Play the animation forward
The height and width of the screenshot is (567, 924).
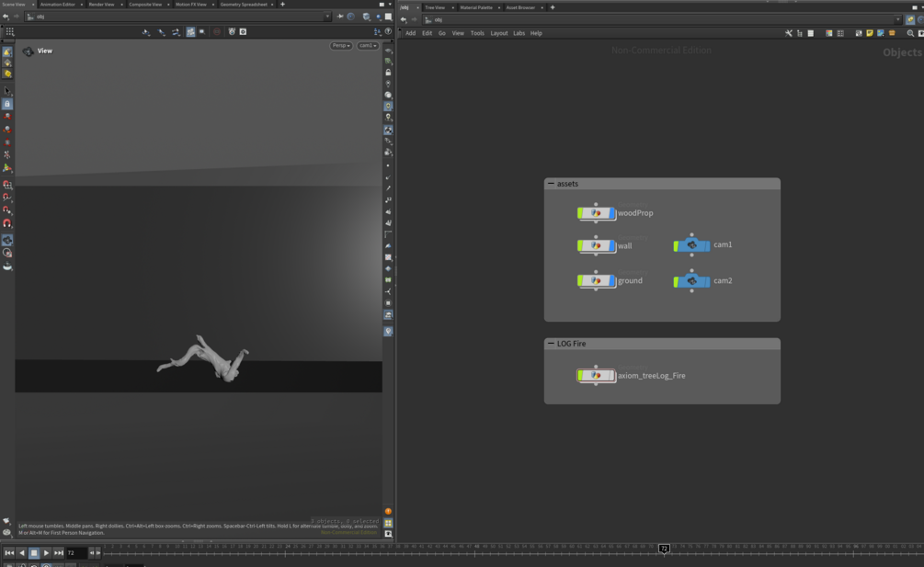46,553
